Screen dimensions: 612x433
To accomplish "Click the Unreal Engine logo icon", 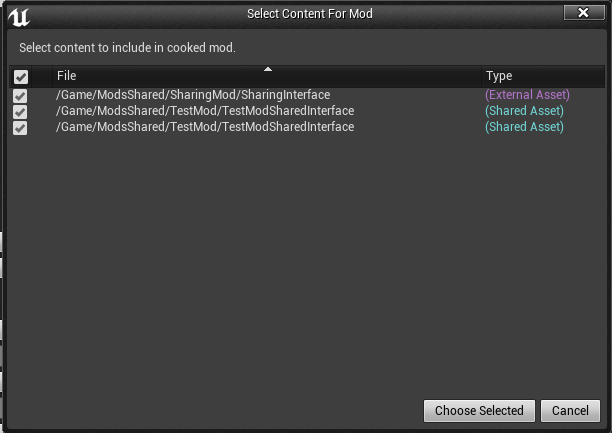I will tap(19, 17).
